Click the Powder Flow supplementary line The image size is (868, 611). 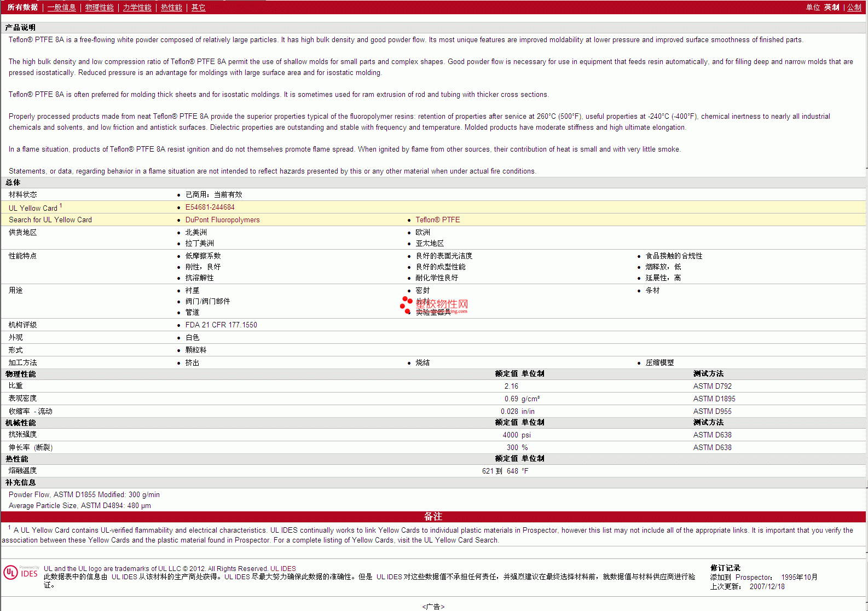tap(84, 495)
